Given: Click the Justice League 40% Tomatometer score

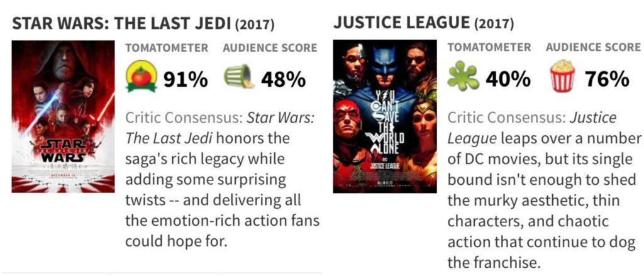Looking at the screenshot, I should coord(508,79).
